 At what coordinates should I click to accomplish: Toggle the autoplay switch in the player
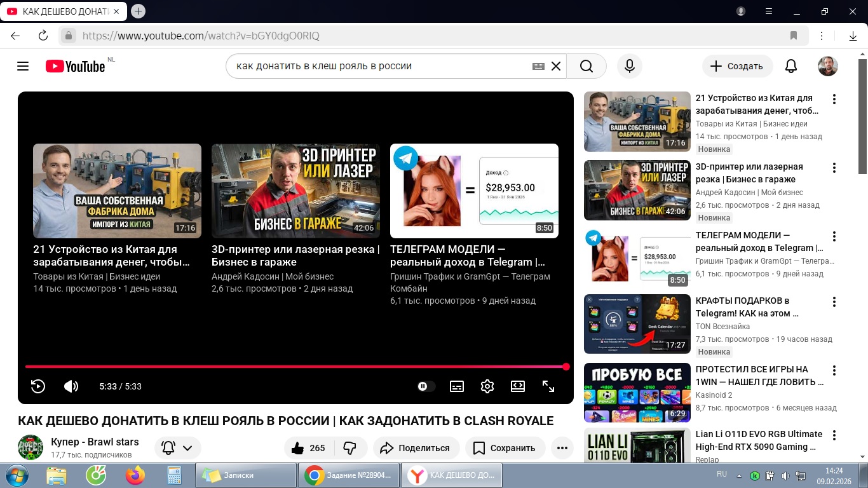click(x=426, y=386)
